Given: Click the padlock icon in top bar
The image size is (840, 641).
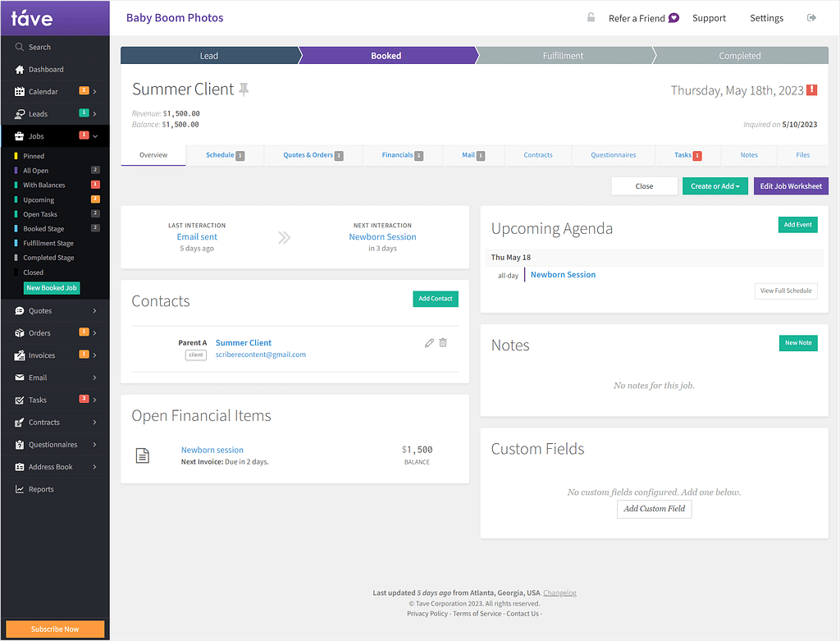Looking at the screenshot, I should click(591, 17).
